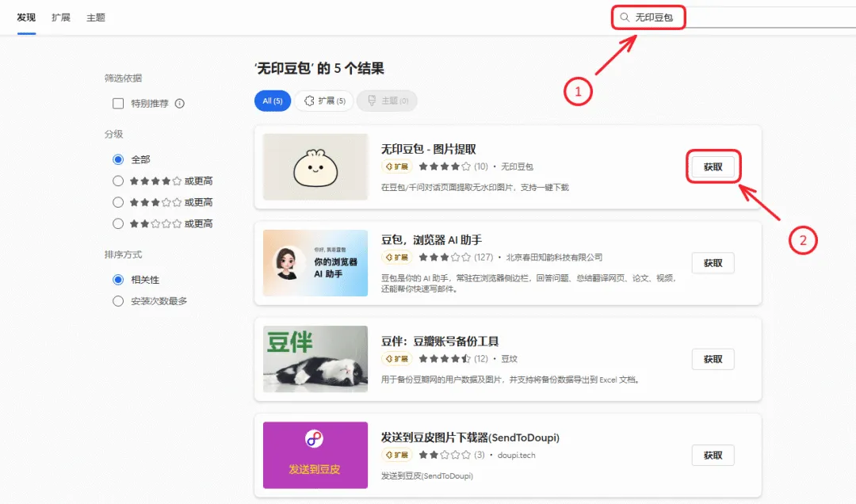The image size is (856, 504).
Task: Select the 全部 rating radio button
Action: pyautogui.click(x=118, y=159)
